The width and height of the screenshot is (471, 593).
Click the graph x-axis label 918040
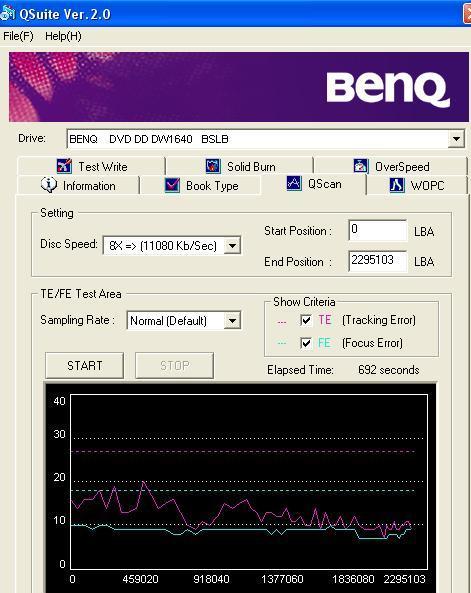[211, 579]
